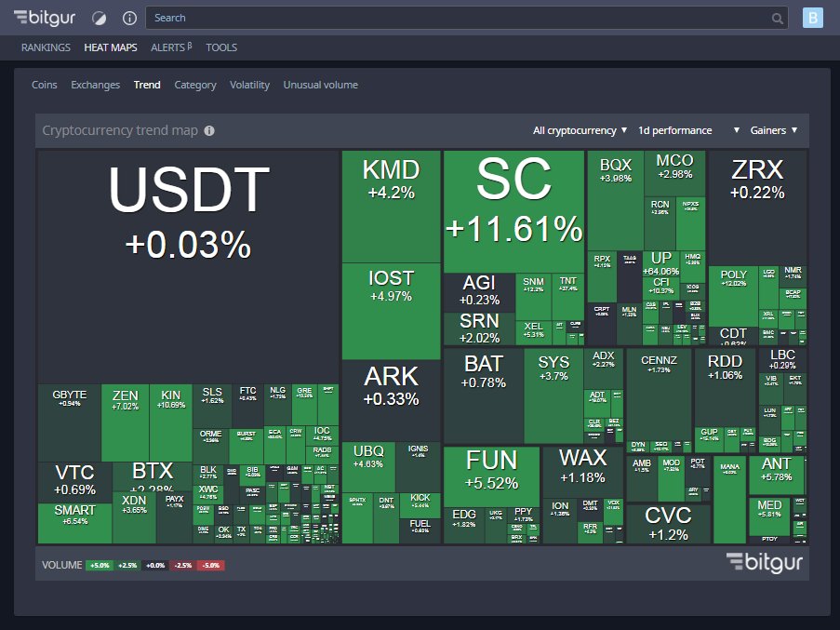The width and height of the screenshot is (840, 630).
Task: Switch to the Volatility tab
Action: pyautogui.click(x=249, y=85)
